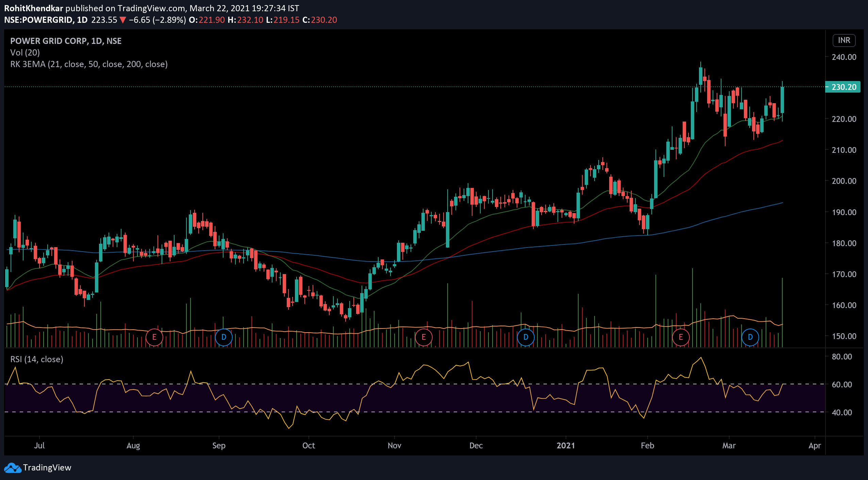Click the 2021 time axis label
This screenshot has height=480, width=868.
click(x=566, y=445)
